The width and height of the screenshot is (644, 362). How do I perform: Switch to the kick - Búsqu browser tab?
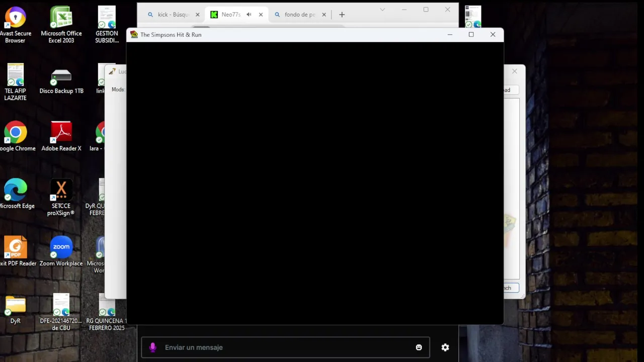click(x=173, y=15)
